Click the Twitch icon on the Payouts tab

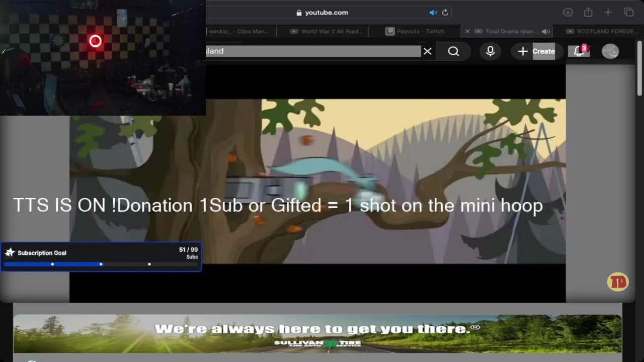click(x=390, y=31)
